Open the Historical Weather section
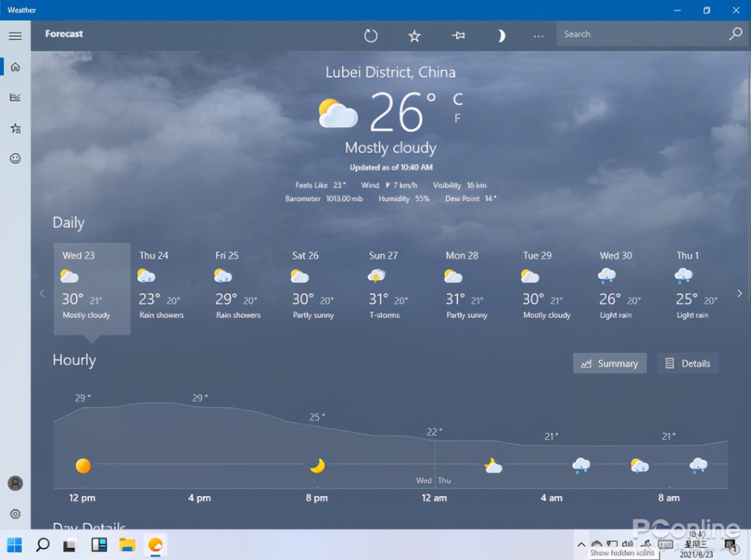The image size is (751, 560). [15, 97]
